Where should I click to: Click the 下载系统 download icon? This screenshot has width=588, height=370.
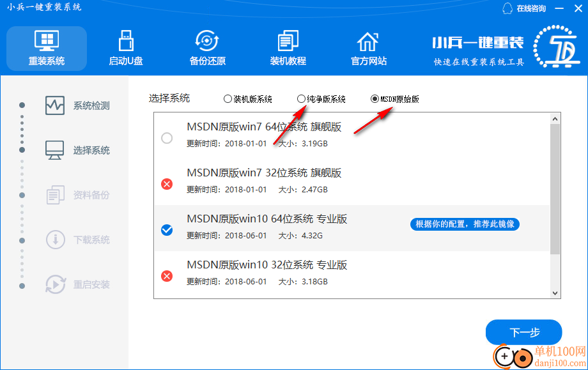click(x=55, y=240)
